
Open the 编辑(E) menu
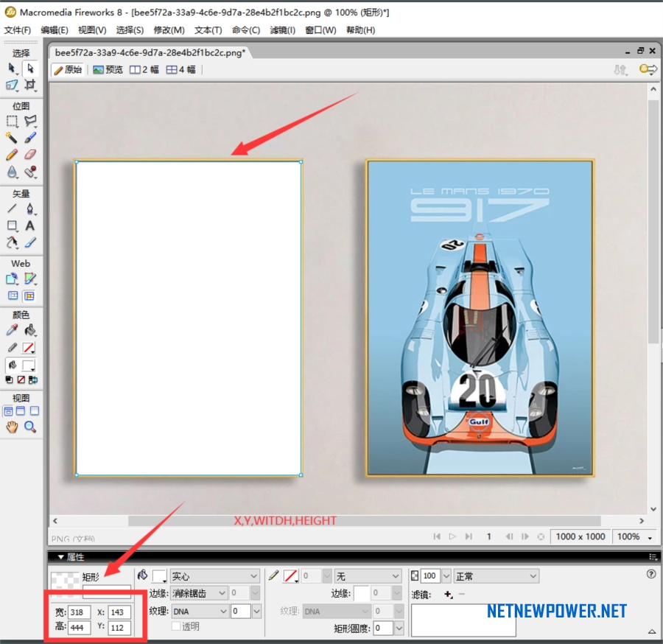click(x=55, y=30)
